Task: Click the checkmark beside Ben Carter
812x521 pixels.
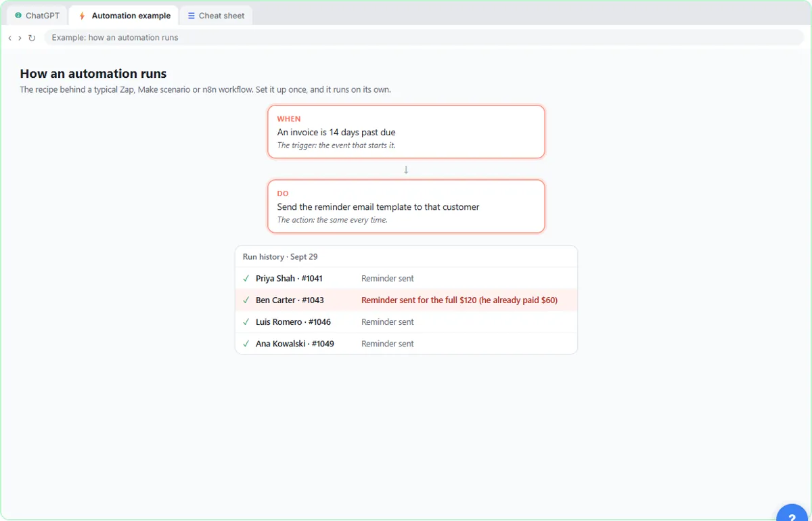Action: [x=246, y=300]
